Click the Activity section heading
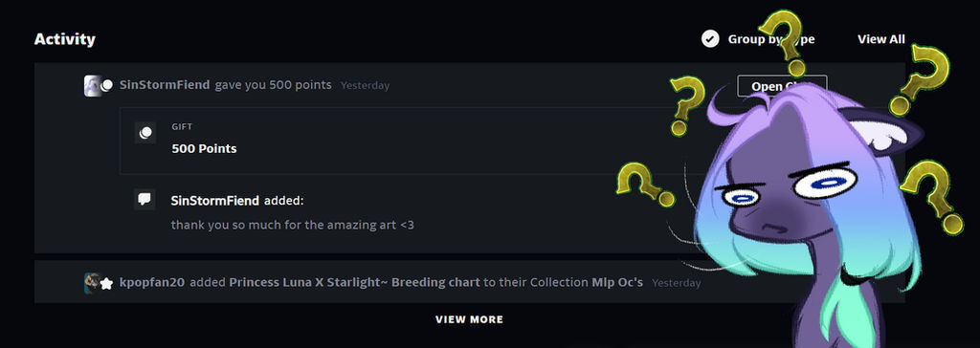The height and width of the screenshot is (348, 980). pos(65,39)
